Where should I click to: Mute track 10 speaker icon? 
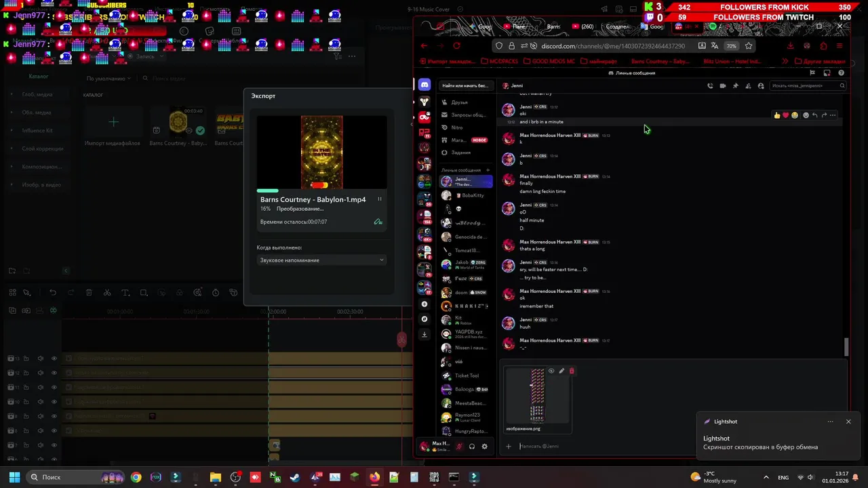tap(40, 402)
